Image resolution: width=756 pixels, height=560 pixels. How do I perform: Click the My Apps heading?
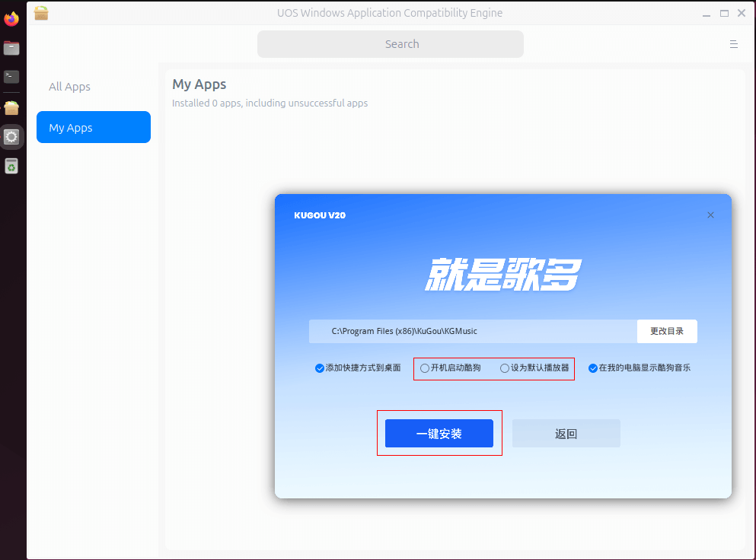[199, 84]
